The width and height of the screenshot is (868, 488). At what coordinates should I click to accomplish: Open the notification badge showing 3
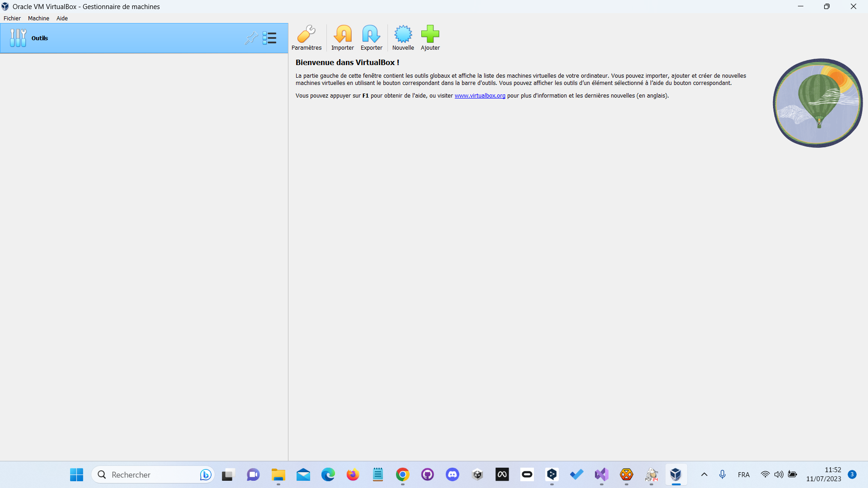coord(852,474)
